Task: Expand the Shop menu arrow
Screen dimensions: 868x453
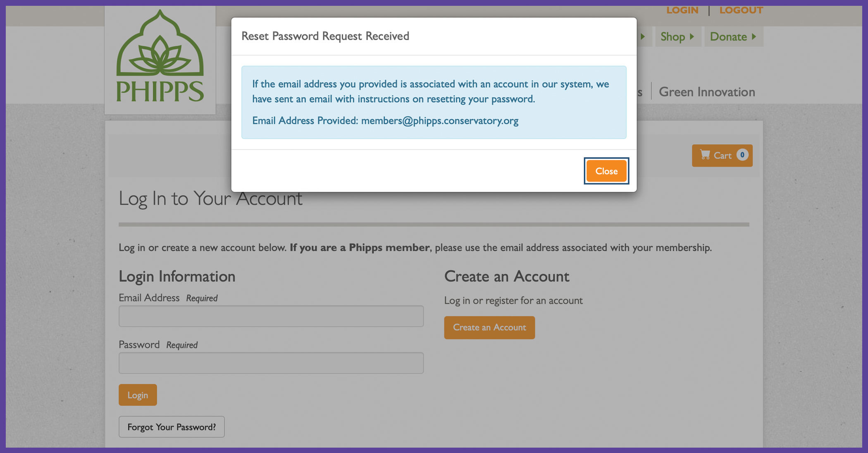Action: 692,36
